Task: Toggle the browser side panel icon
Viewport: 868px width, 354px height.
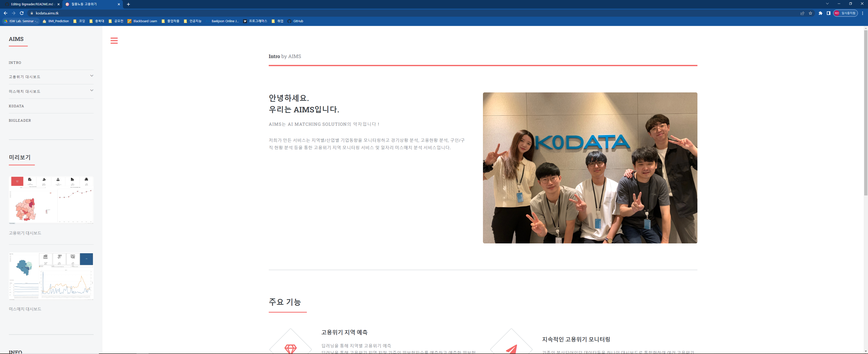Action: pyautogui.click(x=828, y=13)
